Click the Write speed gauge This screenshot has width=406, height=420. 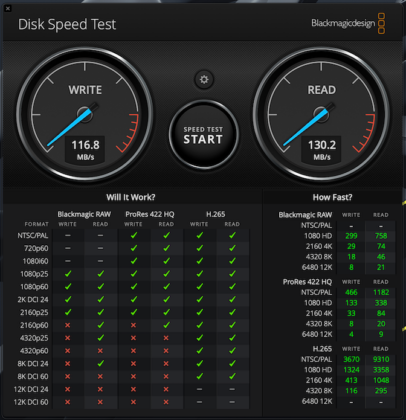pos(85,115)
